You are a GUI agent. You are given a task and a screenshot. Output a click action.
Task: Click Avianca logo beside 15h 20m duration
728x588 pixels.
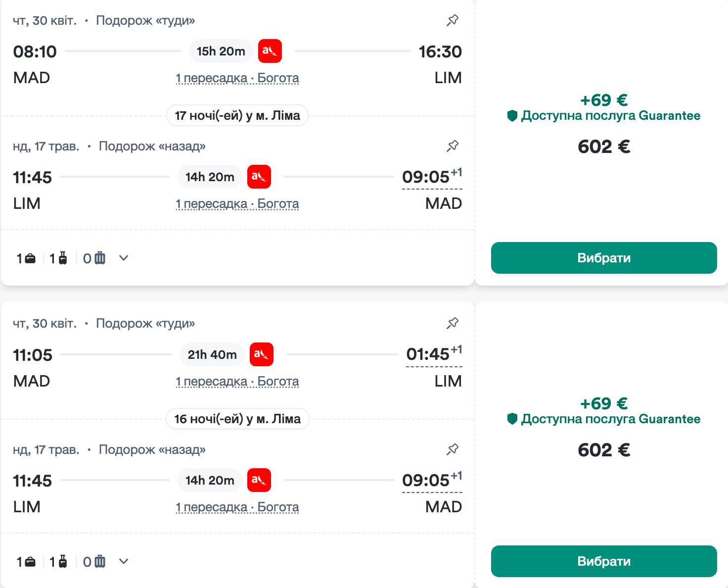pyautogui.click(x=270, y=51)
